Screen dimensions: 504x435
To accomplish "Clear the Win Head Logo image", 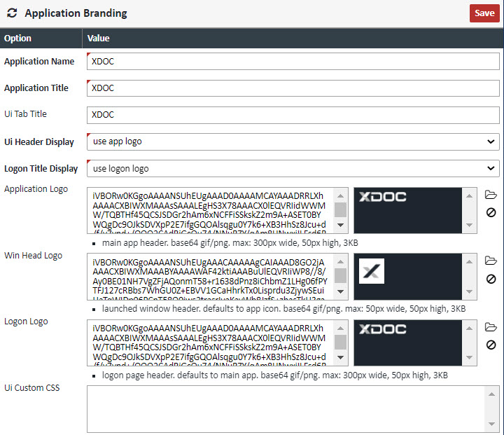I will coord(491,279).
